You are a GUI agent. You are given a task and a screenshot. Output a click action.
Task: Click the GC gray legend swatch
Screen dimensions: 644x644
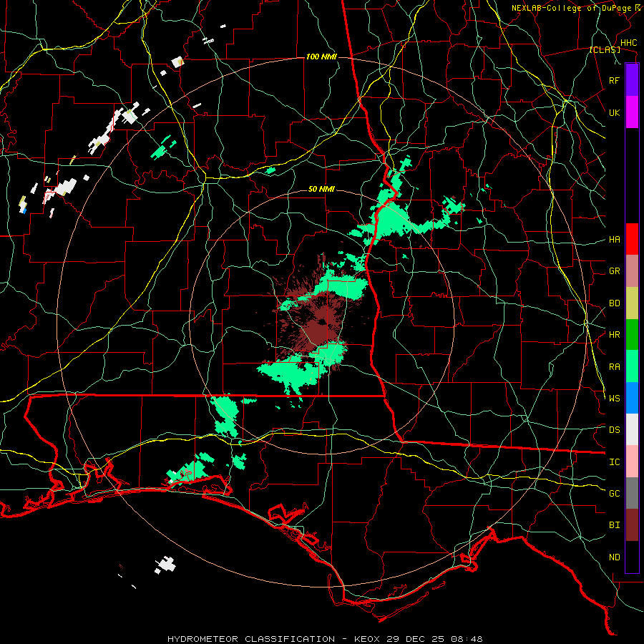click(632, 493)
